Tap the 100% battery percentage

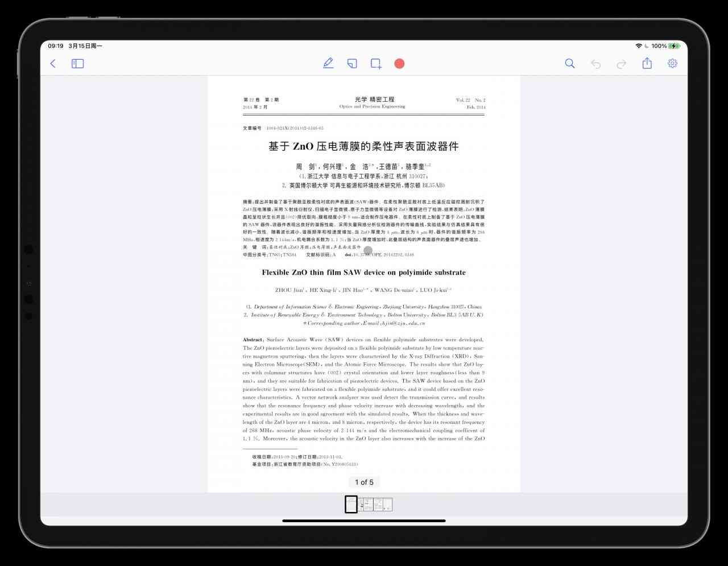659,46
